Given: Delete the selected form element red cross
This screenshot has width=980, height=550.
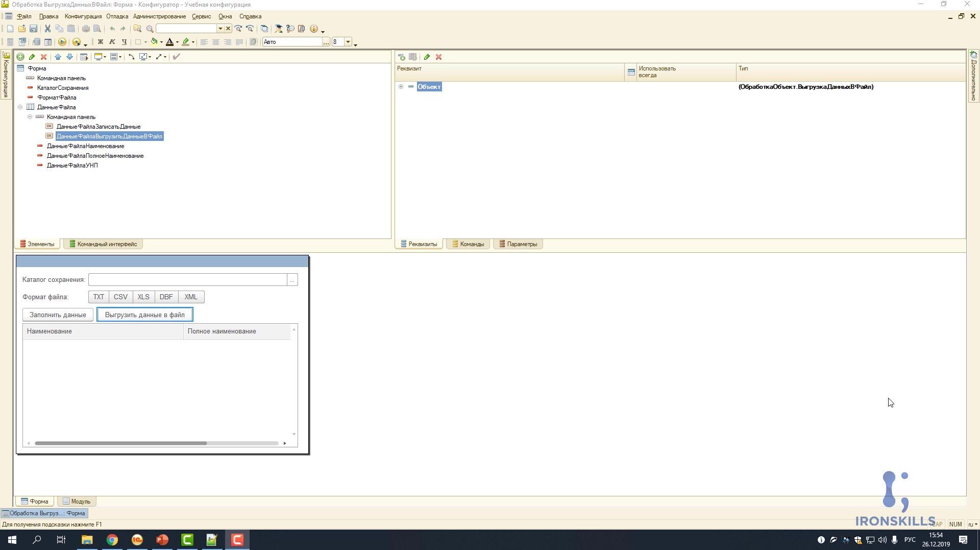Looking at the screenshot, I should [x=44, y=57].
